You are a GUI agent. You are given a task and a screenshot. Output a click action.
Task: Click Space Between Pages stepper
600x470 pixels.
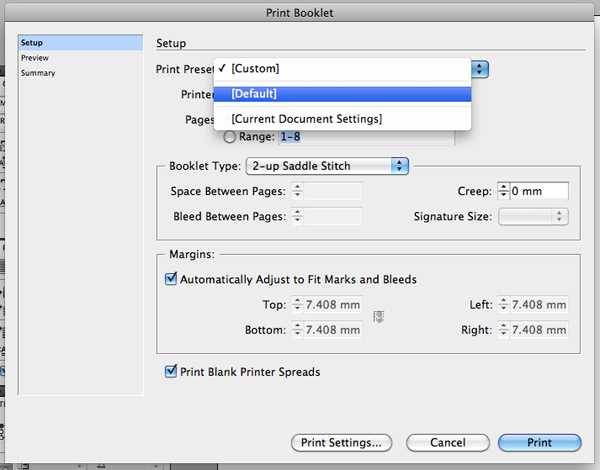pyautogui.click(x=297, y=191)
